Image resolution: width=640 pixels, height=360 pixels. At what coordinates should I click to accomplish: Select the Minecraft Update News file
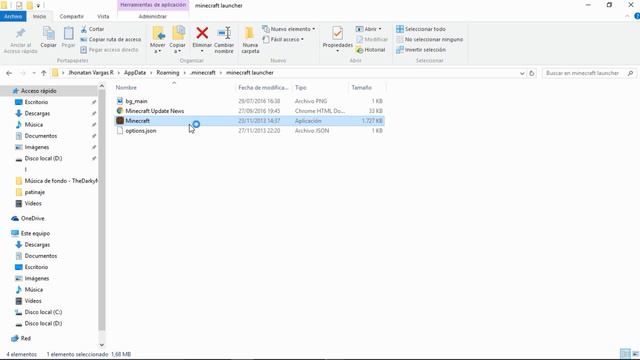pyautogui.click(x=155, y=111)
